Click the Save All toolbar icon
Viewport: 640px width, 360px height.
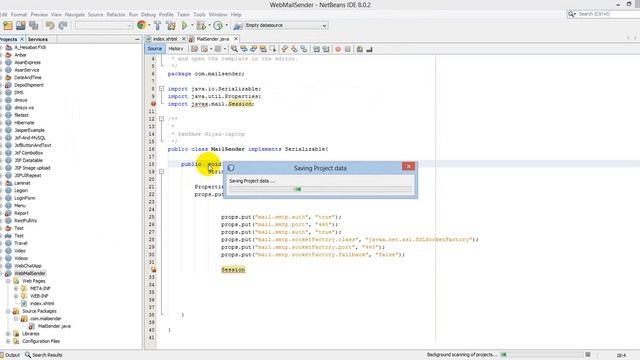[x=34, y=25]
